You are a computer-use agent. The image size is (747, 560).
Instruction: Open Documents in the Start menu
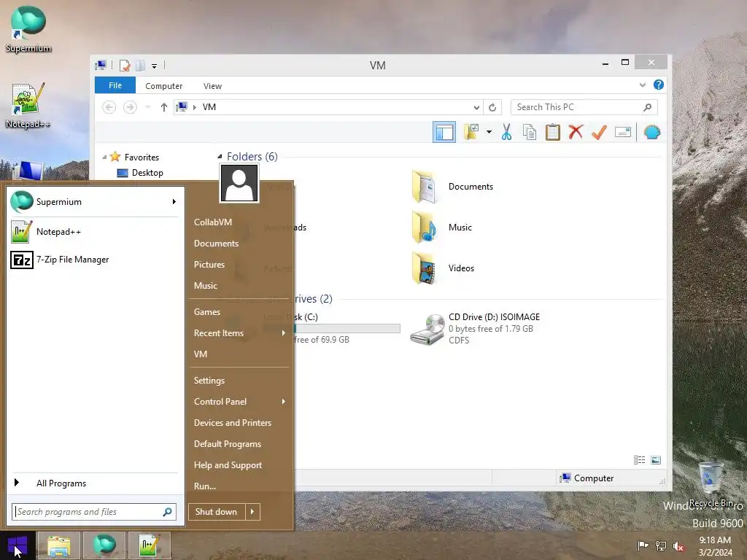coord(216,244)
